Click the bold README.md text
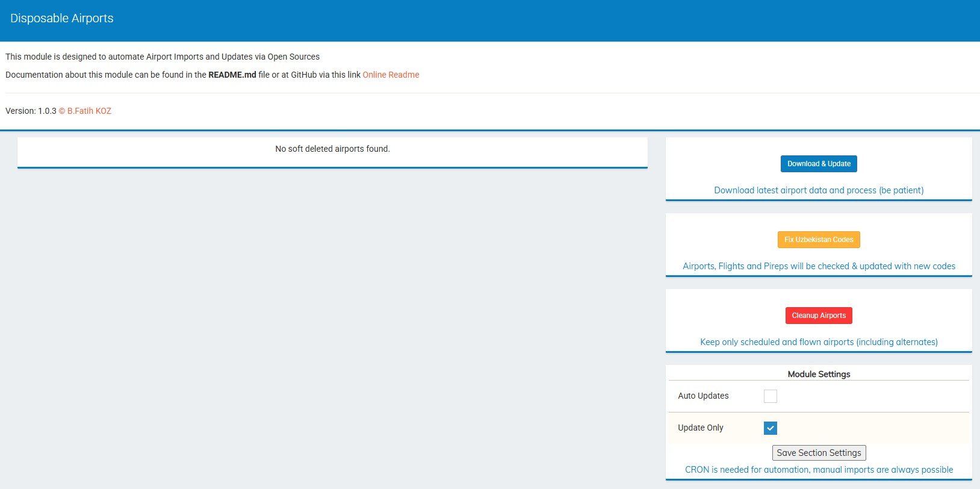 [x=232, y=75]
